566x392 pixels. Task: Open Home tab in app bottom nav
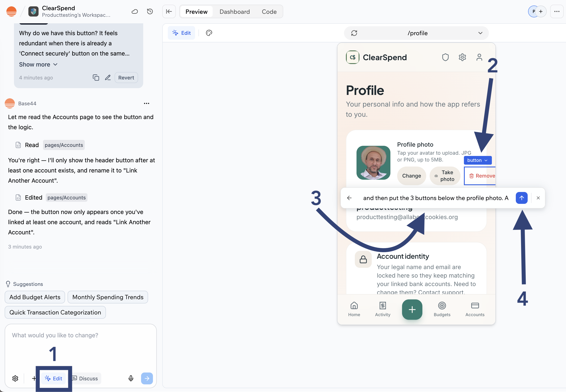354,309
